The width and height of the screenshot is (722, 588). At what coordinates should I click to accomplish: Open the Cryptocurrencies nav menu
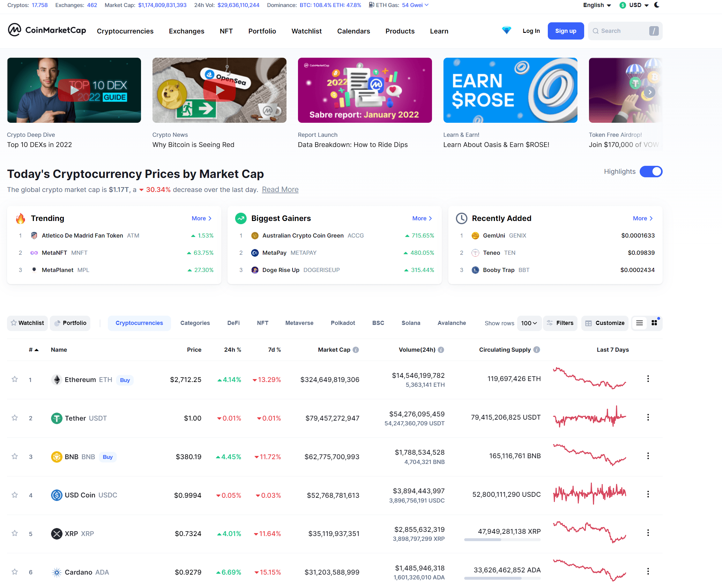tap(125, 31)
